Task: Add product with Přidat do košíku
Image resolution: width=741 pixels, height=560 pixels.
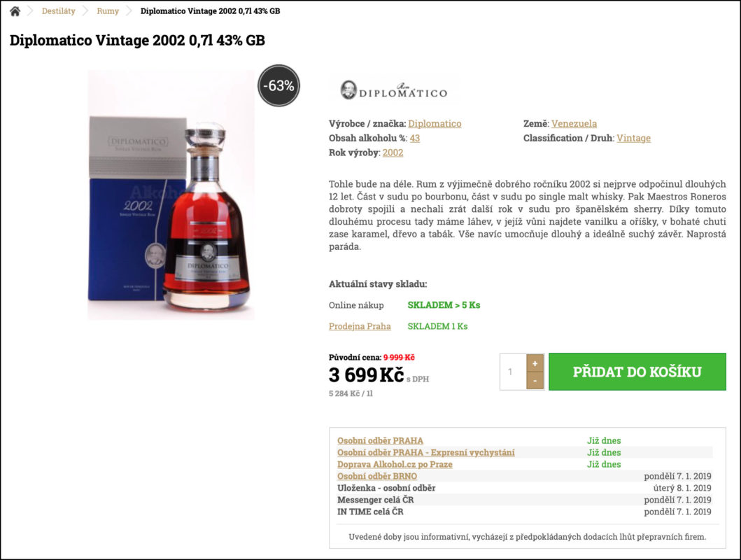Action: 637,372
